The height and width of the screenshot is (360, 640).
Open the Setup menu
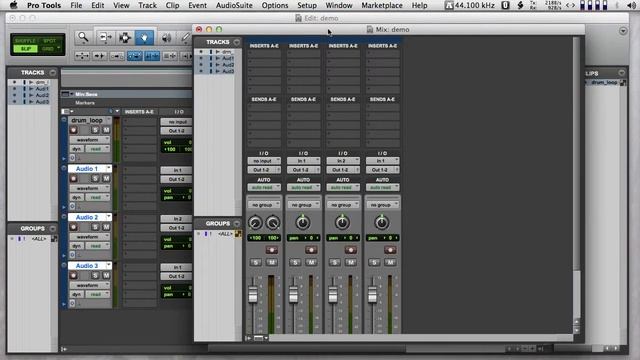pyautogui.click(x=307, y=5)
